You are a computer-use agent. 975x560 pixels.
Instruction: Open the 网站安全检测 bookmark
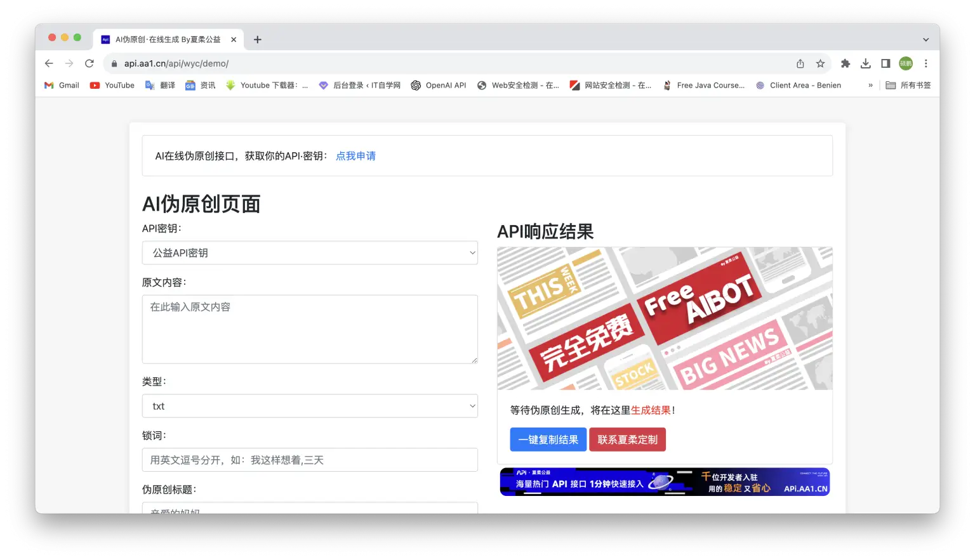pyautogui.click(x=611, y=85)
